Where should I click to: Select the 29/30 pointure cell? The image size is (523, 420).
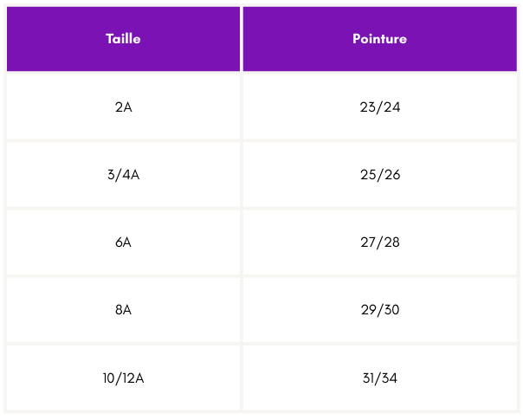coord(379,310)
